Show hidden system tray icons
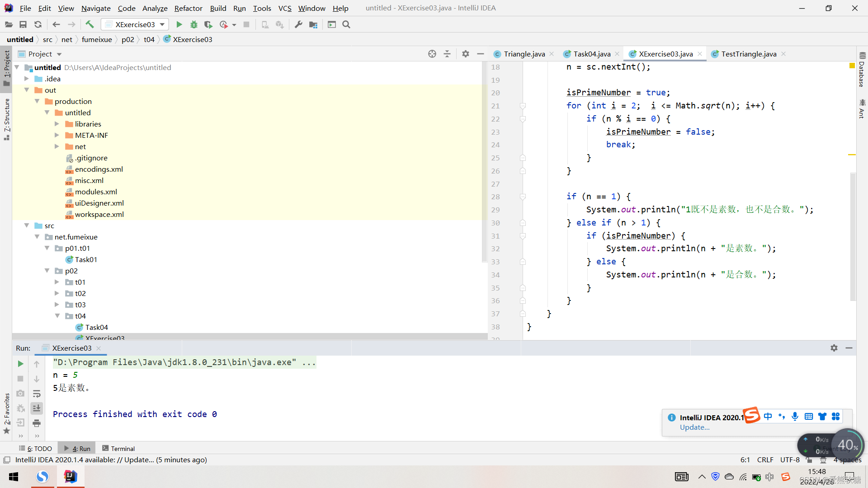This screenshot has height=488, width=868. [x=702, y=477]
